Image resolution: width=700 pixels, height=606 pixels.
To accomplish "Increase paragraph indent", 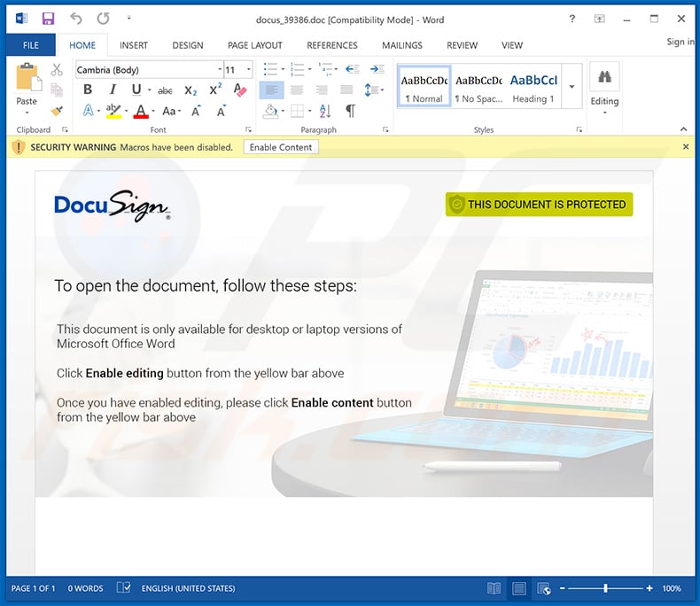I will point(377,69).
